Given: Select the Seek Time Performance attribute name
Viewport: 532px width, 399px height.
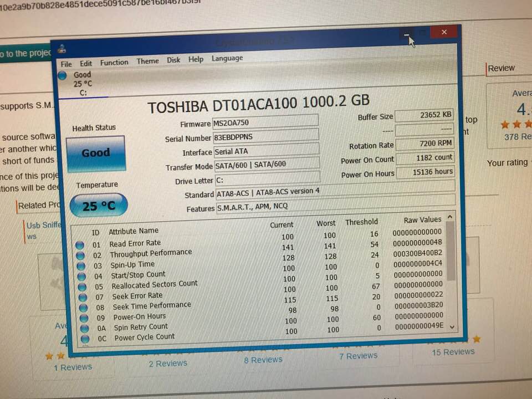Looking at the screenshot, I should (x=152, y=306).
